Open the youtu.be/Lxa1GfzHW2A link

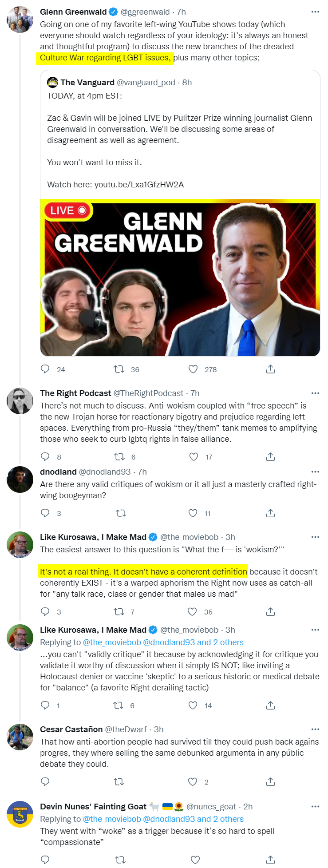point(139,185)
